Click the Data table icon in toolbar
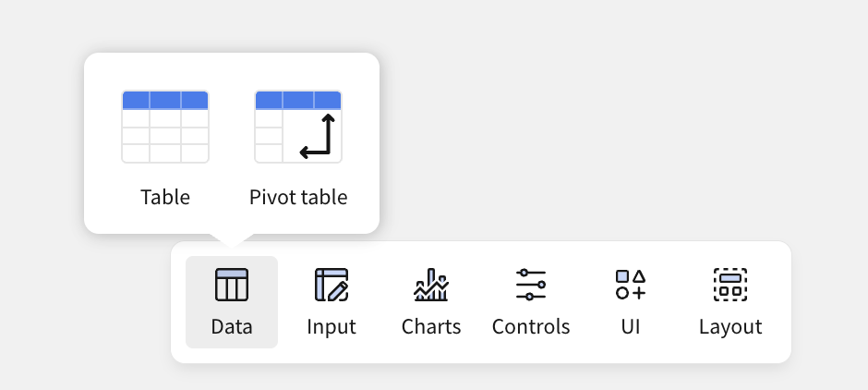The image size is (868, 390). [x=232, y=285]
